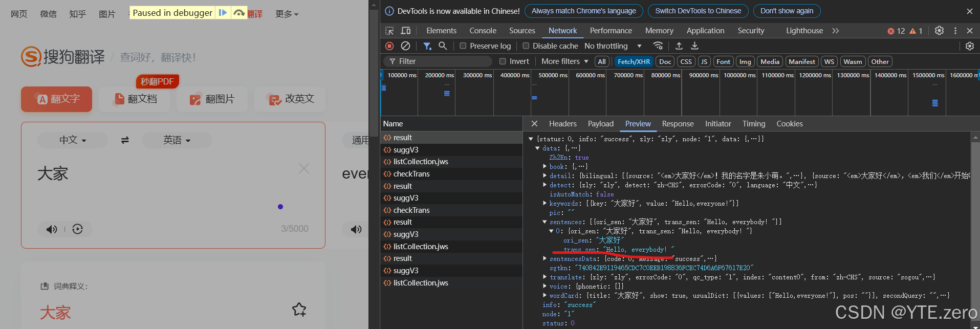980x329 pixels.
Task: Open DevTools settings gear
Action: (939, 31)
